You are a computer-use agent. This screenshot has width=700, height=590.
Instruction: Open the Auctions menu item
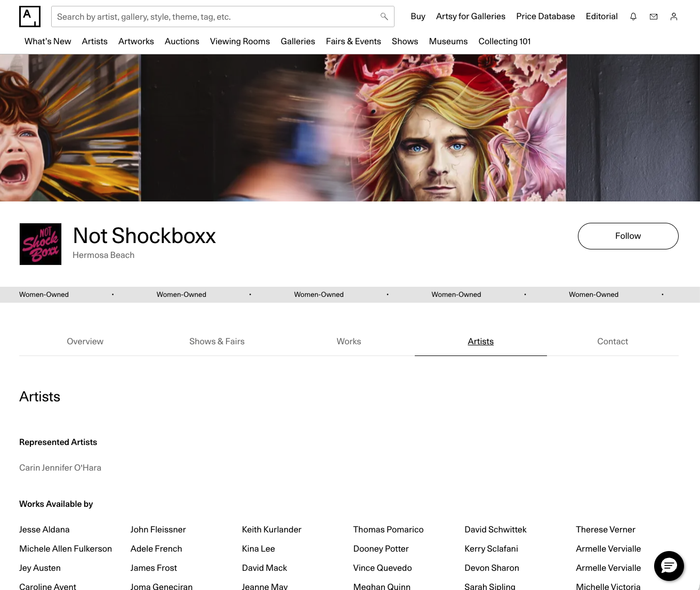click(x=182, y=41)
